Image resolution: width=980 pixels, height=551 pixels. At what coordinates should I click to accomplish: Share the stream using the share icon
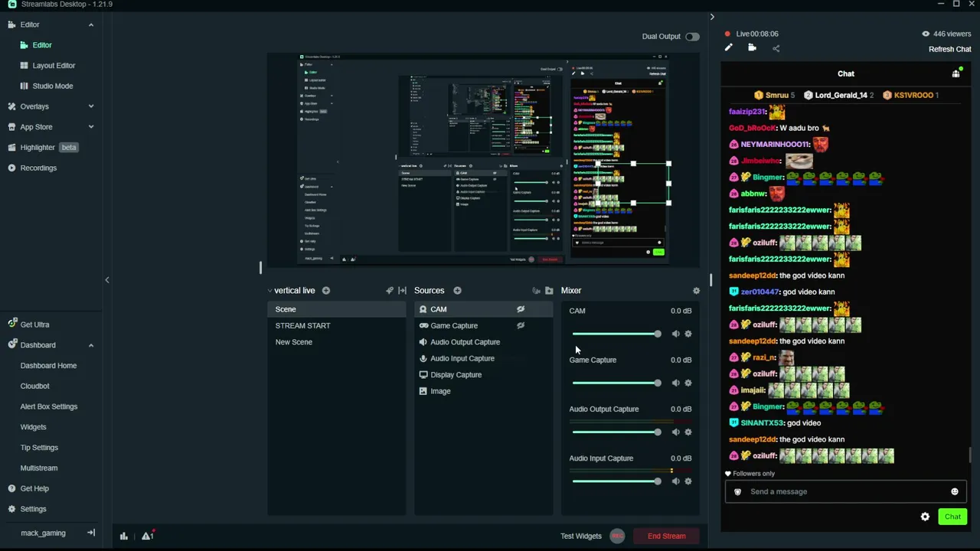pos(776,48)
